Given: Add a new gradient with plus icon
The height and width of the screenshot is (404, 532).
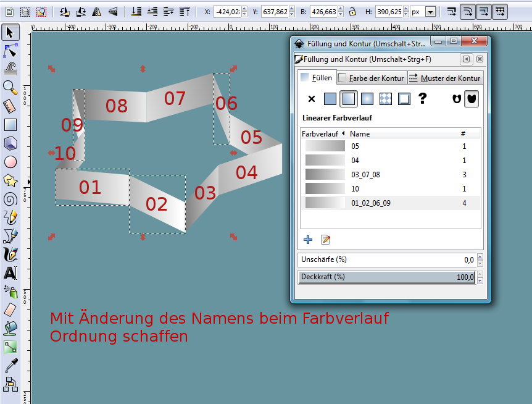Looking at the screenshot, I should tap(308, 239).
